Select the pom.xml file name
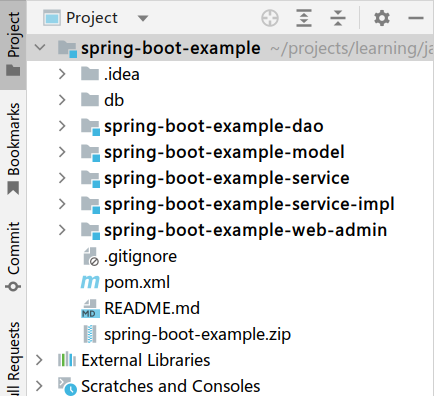The width and height of the screenshot is (434, 396). (137, 283)
